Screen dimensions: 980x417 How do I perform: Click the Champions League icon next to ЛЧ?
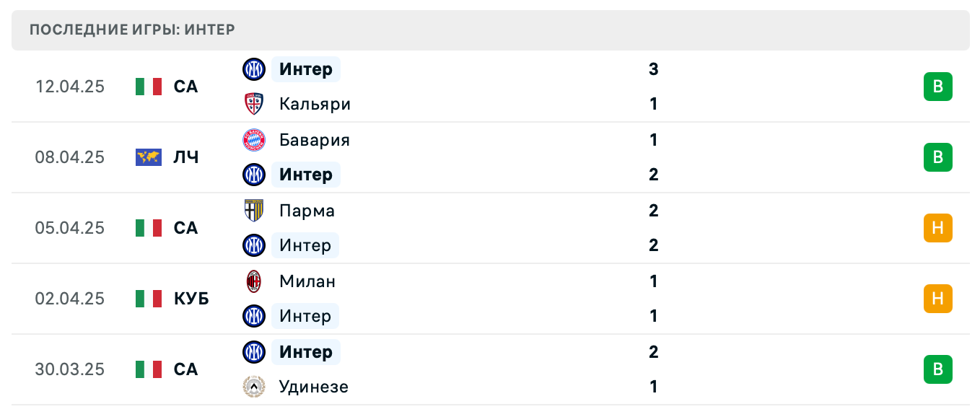tap(149, 157)
